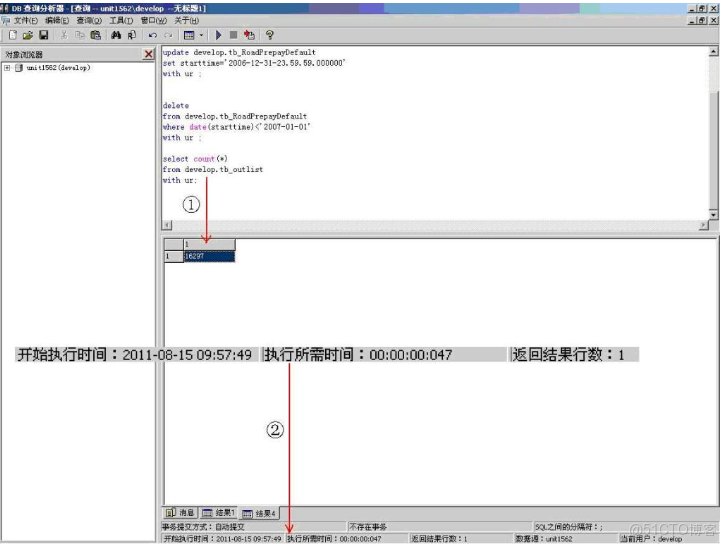Click the editor horizontal scroll left arrow
Image resolution: width=727 pixels, height=547 pixels.
point(167,225)
